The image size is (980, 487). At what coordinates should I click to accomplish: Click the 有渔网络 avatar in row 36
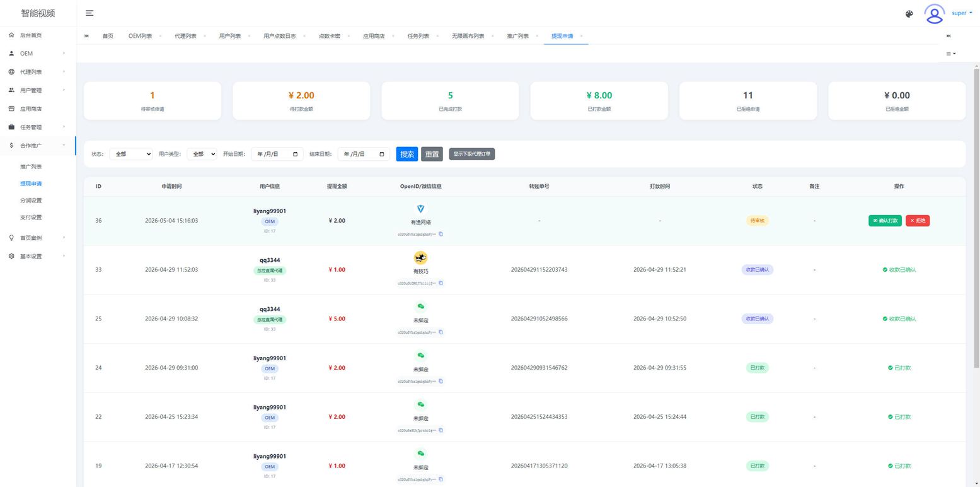420,208
